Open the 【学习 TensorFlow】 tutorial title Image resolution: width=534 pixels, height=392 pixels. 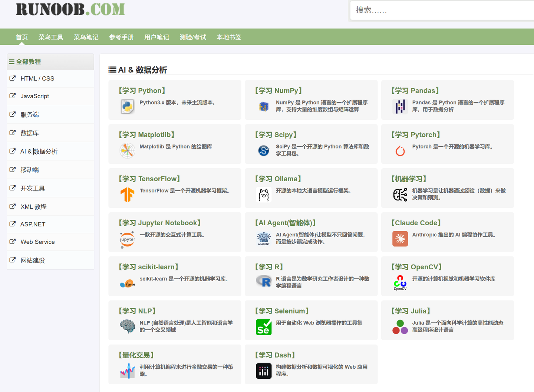coord(149,179)
